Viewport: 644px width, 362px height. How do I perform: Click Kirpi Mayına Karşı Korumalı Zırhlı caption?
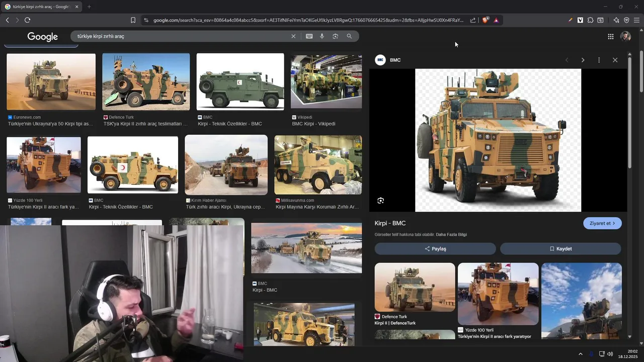(x=317, y=207)
